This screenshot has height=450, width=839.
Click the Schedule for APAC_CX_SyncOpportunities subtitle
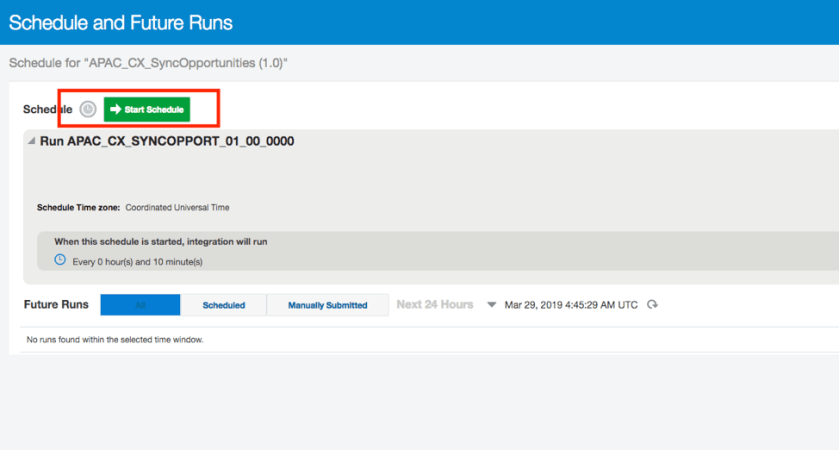(x=148, y=62)
